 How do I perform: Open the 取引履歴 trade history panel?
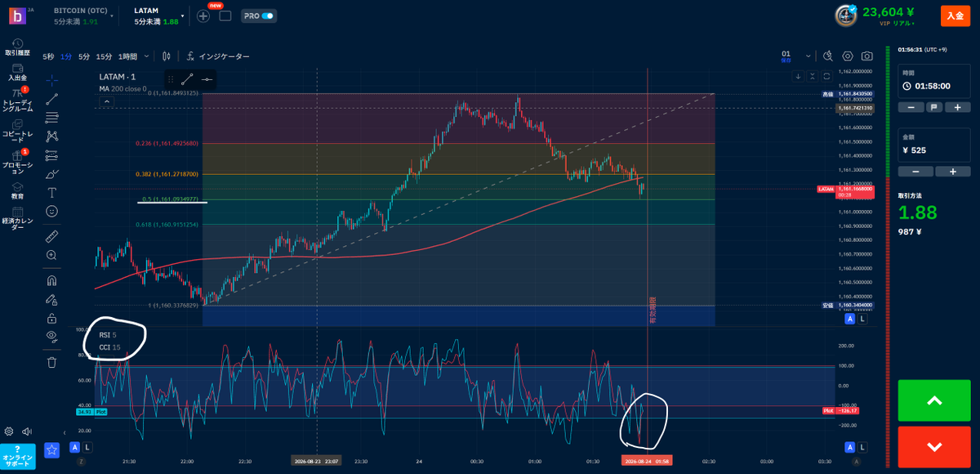[x=17, y=47]
